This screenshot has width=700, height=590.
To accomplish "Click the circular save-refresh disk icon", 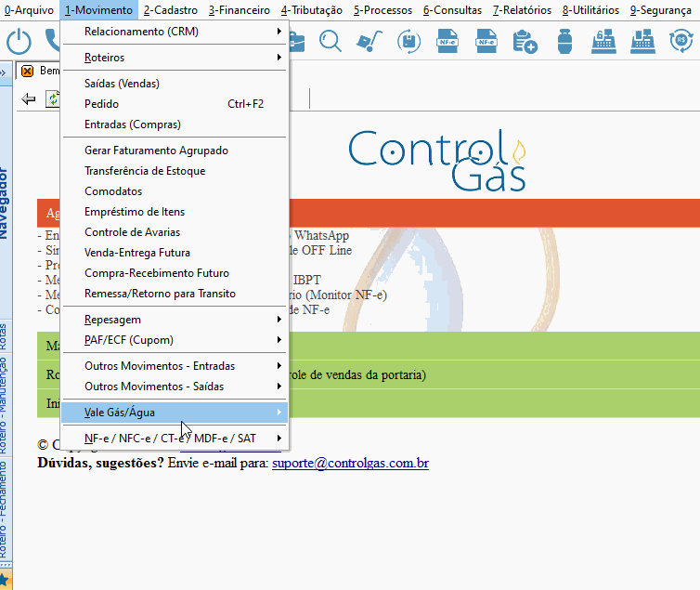I will pyautogui.click(x=408, y=41).
